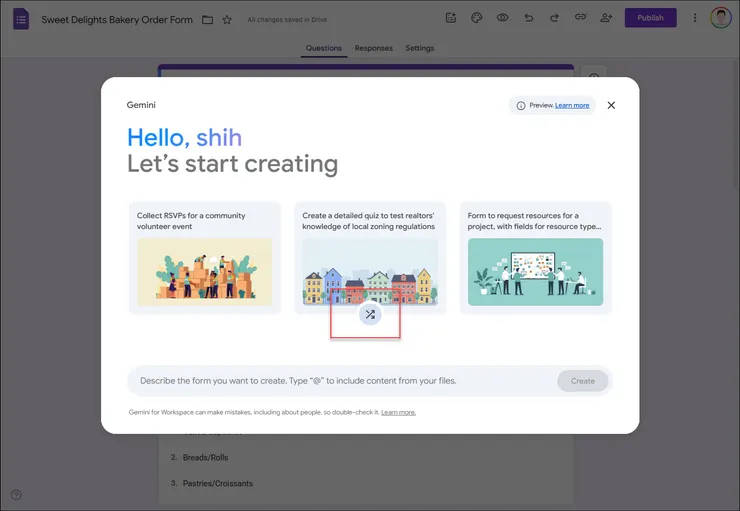Add collaborators icon
The image size is (740, 511).
click(606, 18)
